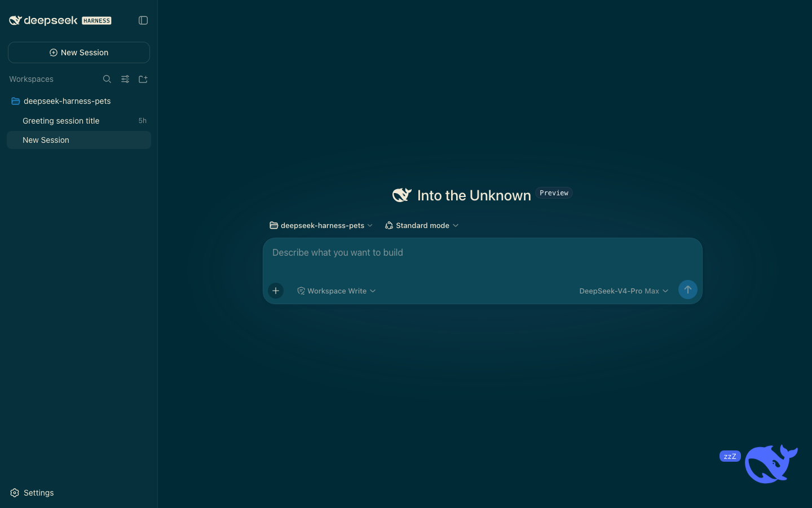Choose model from DeepSeek-V4-Pro Max dropdown
Screen dimensions: 812x508
click(624, 291)
